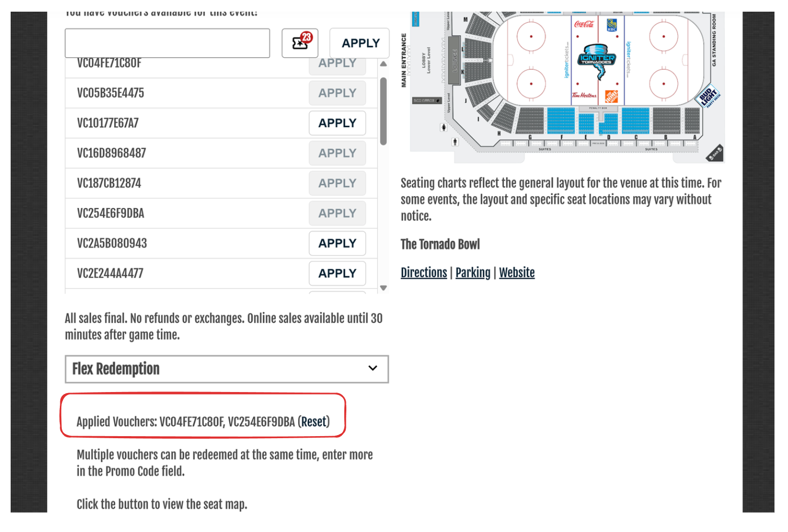The height and width of the screenshot is (532, 788).
Task: Click the men's restroom icon on seating chart
Action: click(455, 142)
